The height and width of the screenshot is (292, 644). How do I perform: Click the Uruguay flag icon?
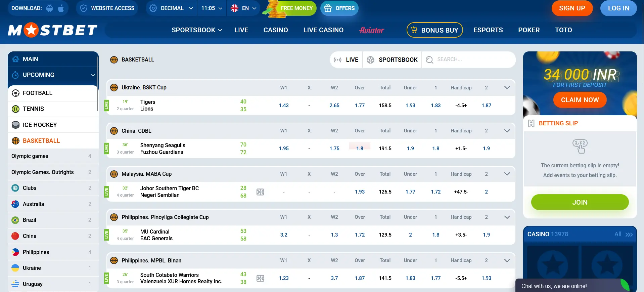15,284
